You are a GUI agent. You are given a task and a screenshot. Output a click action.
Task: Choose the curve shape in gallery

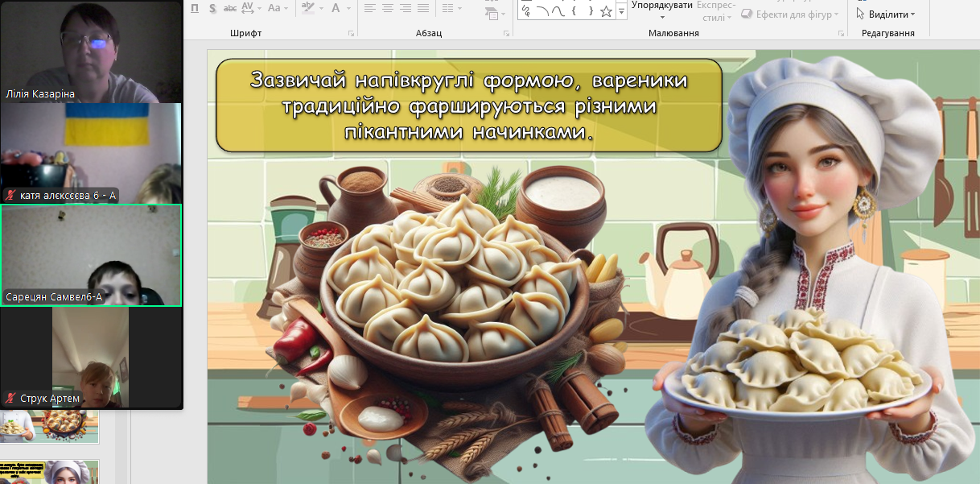point(543,11)
